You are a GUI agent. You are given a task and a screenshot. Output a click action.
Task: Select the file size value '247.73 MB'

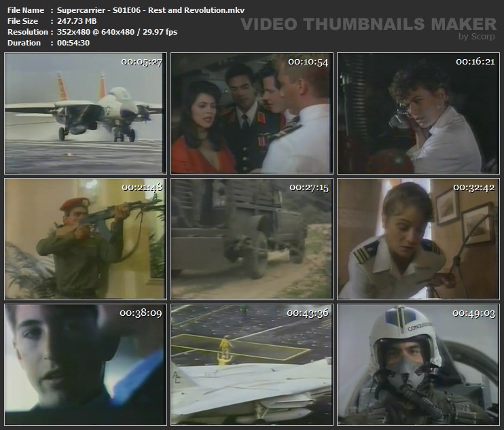(x=77, y=21)
